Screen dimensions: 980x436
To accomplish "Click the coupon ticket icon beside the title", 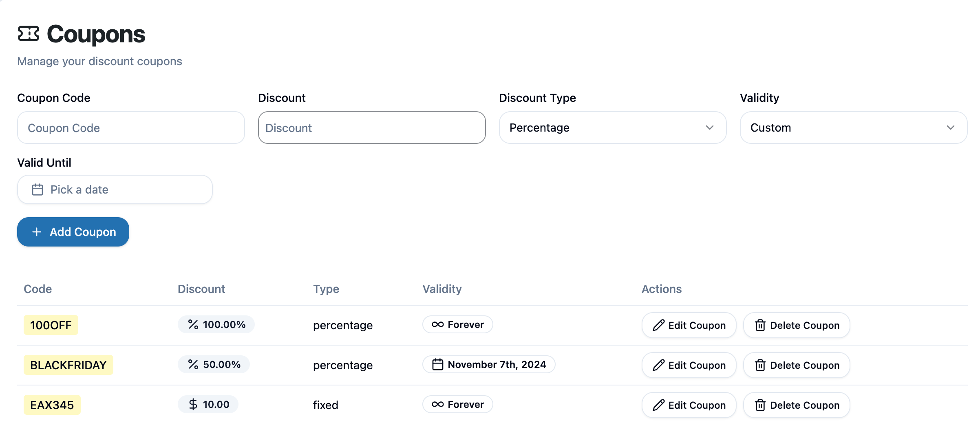I will 29,34.
